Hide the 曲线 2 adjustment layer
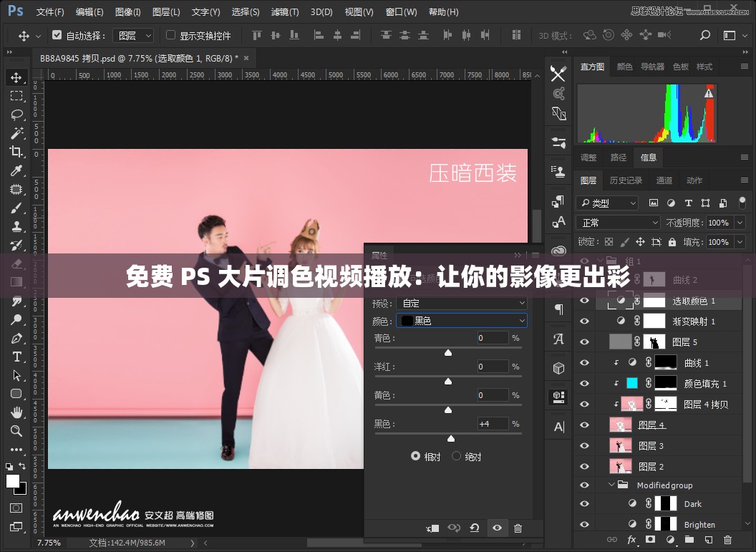This screenshot has width=756, height=552. [585, 279]
